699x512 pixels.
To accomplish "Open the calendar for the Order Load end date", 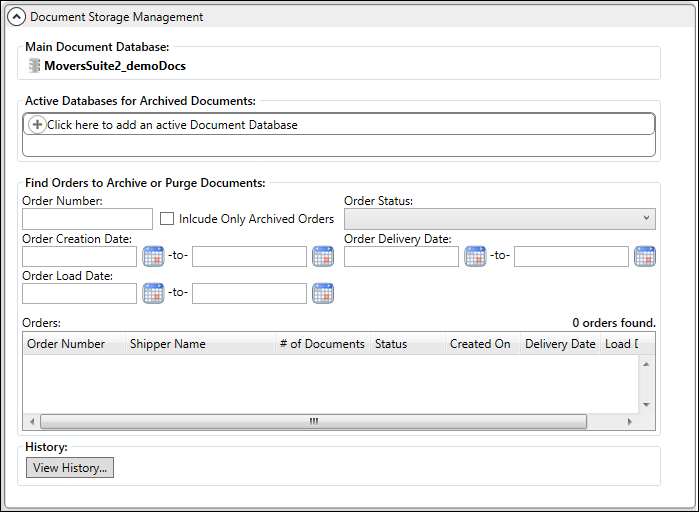I will (323, 294).
